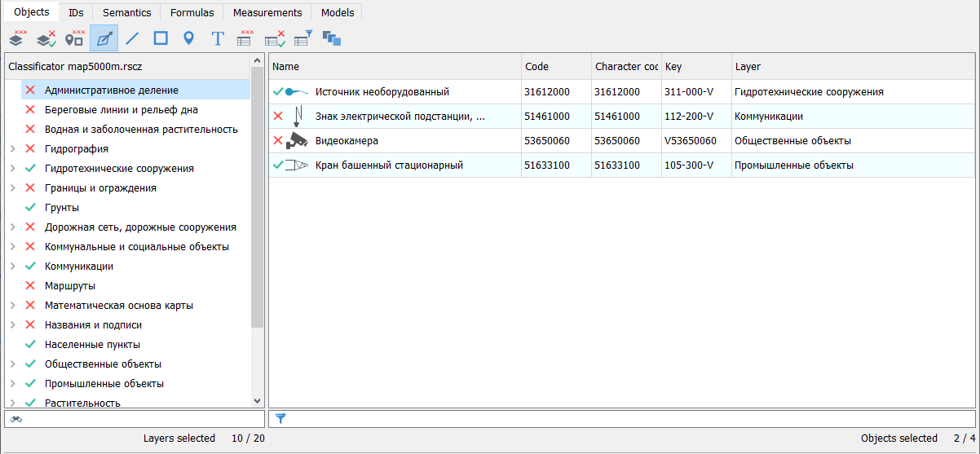Click the clear all layers selection icon
980x454 pixels.
point(17,37)
